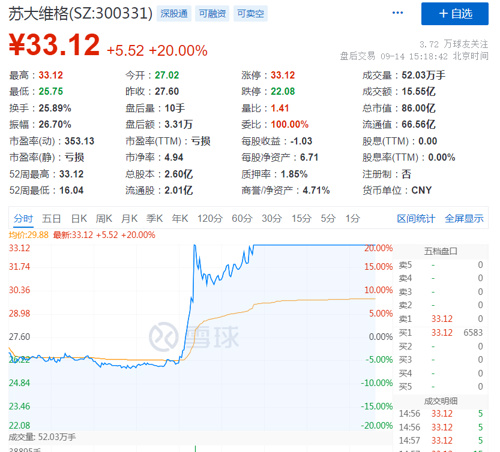Open the 年K chart tab
The image size is (500, 452).
(180, 219)
